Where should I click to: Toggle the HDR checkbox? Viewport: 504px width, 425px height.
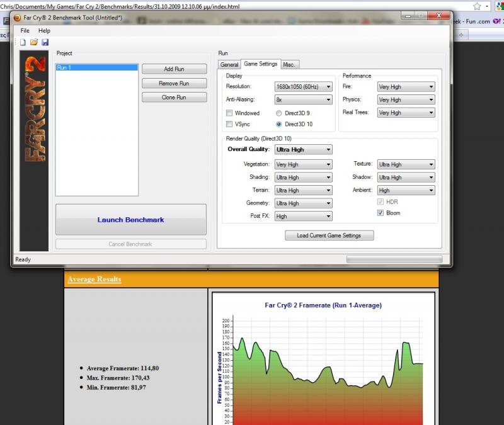point(381,201)
